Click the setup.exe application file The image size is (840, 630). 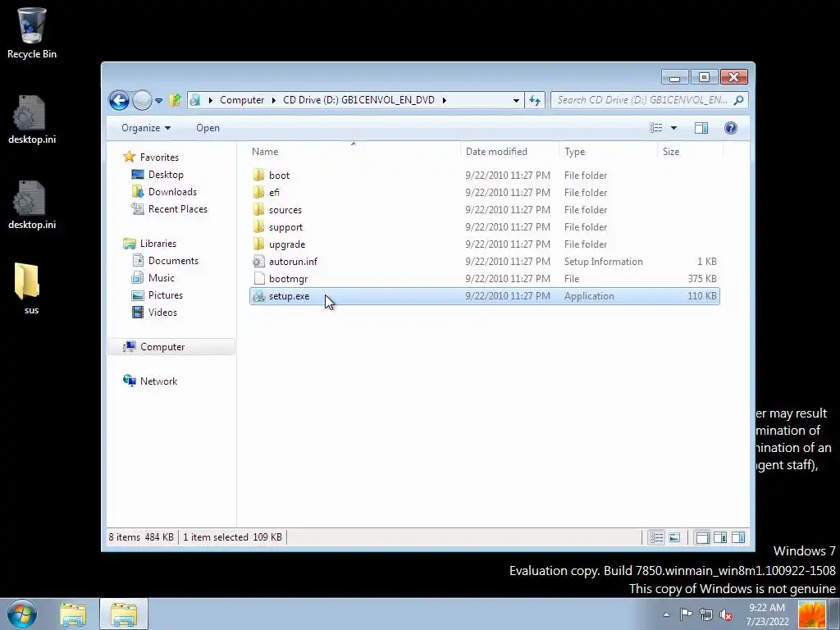(x=484, y=296)
